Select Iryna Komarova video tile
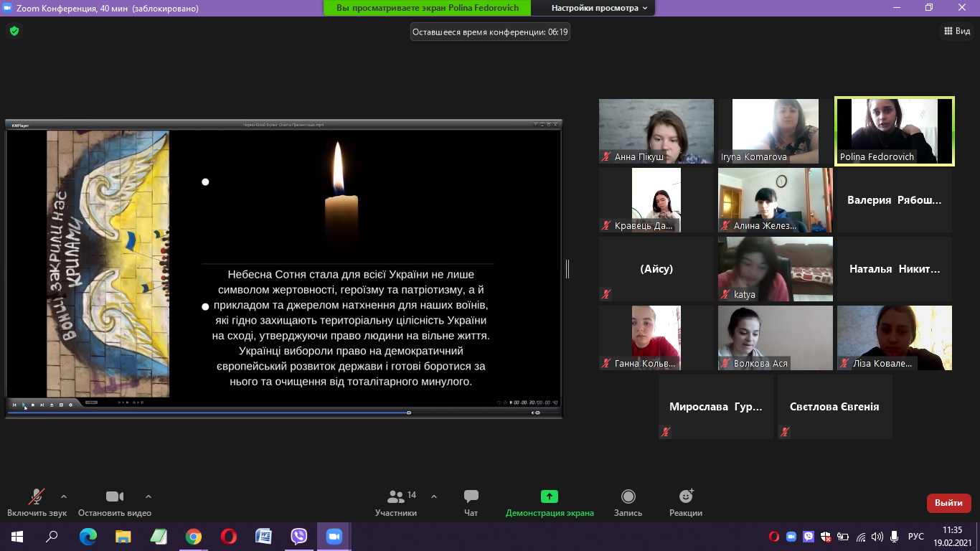The height and width of the screenshot is (551, 980). tap(776, 131)
